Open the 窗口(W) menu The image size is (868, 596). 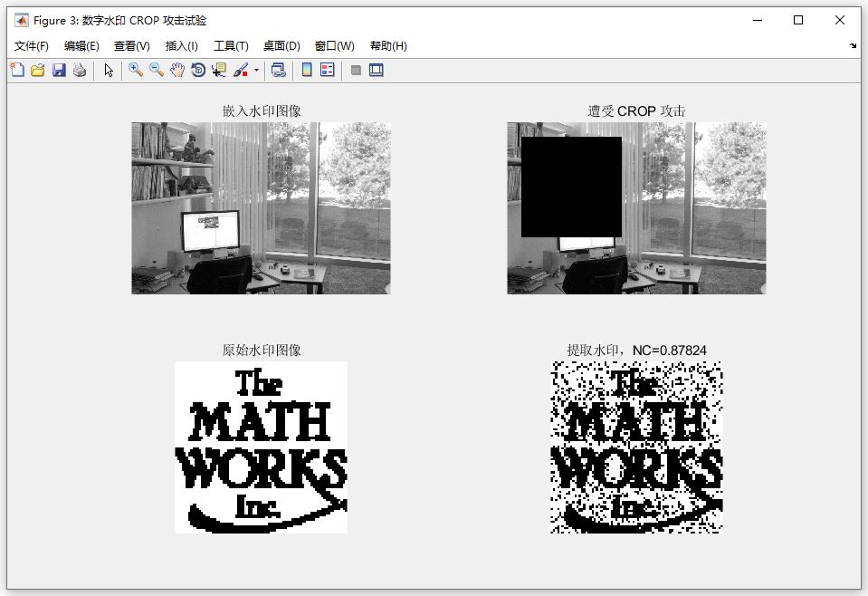(335, 46)
